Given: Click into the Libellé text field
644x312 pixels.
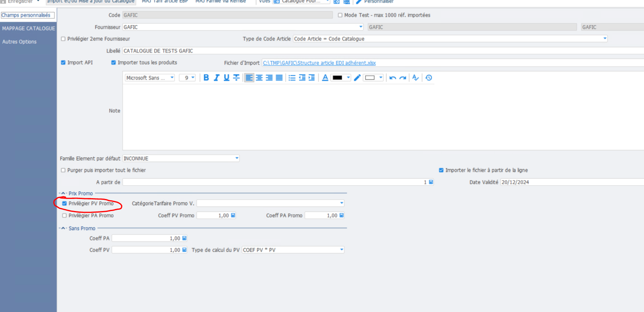Looking at the screenshot, I should pyautogui.click(x=374, y=51).
